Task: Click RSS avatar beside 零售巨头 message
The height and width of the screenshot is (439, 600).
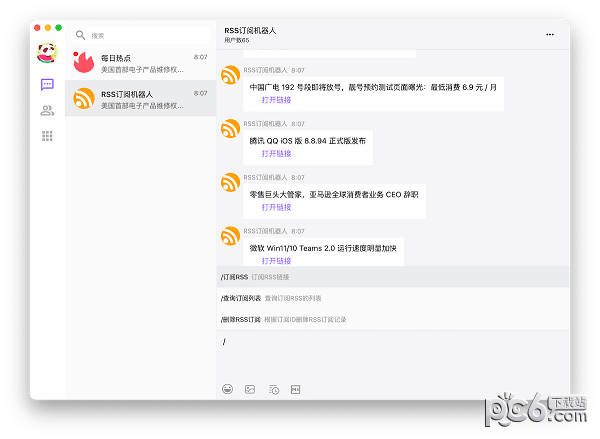Action: [x=230, y=182]
